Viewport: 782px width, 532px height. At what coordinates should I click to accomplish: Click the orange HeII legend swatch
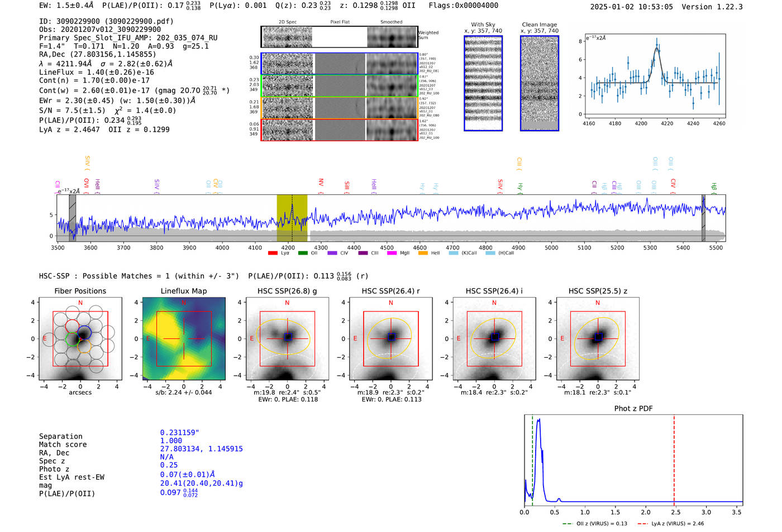tap(422, 253)
